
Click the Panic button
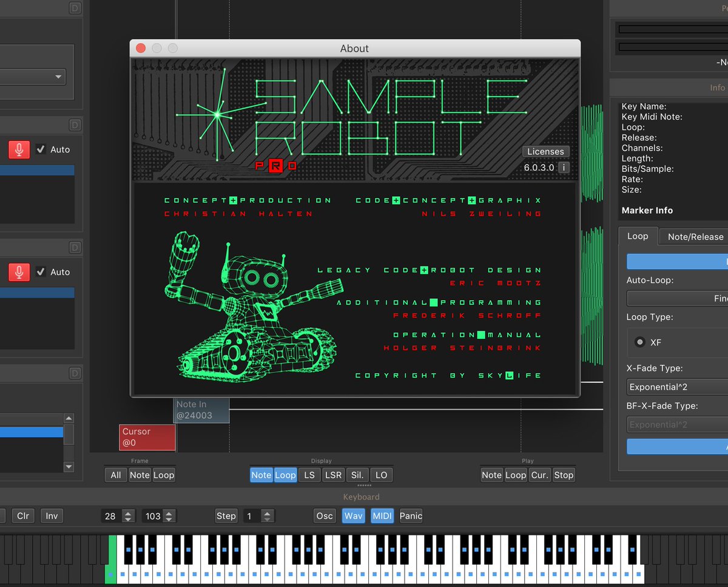coord(411,516)
